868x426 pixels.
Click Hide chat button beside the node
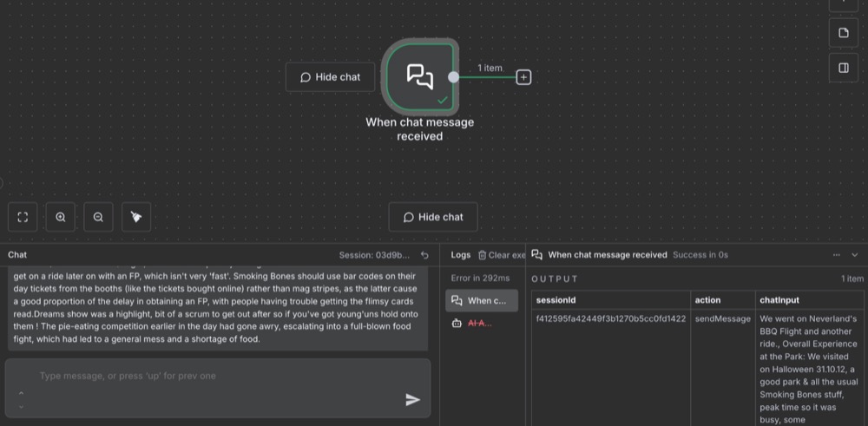[331, 77]
